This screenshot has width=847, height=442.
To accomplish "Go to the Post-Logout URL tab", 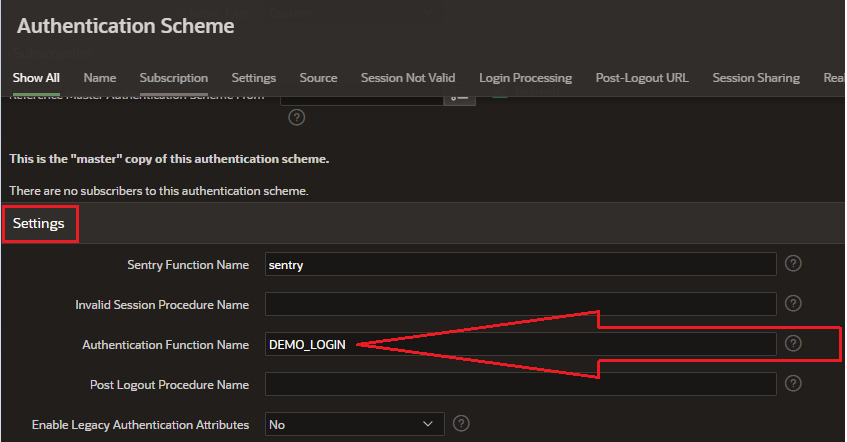I will [642, 78].
